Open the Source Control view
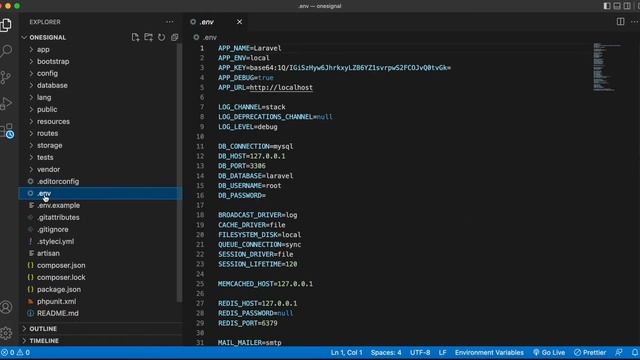The height and width of the screenshot is (360, 640). (x=6, y=77)
